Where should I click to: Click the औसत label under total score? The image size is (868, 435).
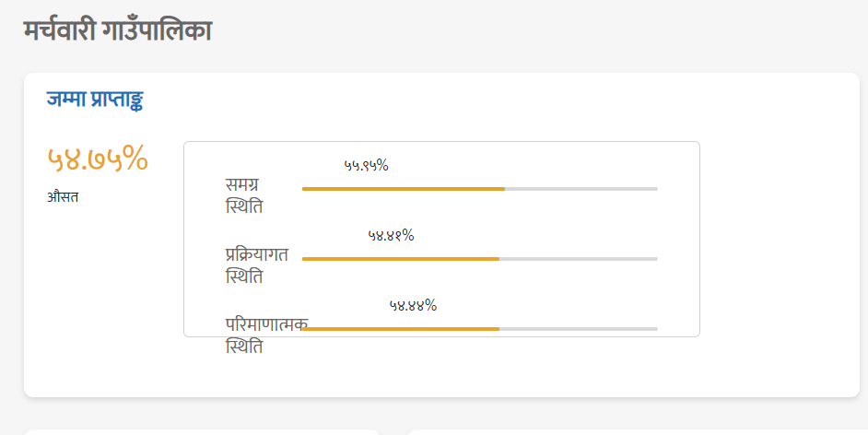[63, 197]
